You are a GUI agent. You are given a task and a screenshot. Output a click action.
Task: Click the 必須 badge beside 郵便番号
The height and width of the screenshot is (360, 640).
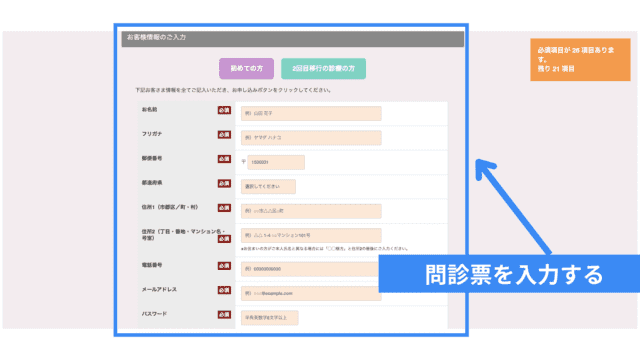pyautogui.click(x=224, y=159)
